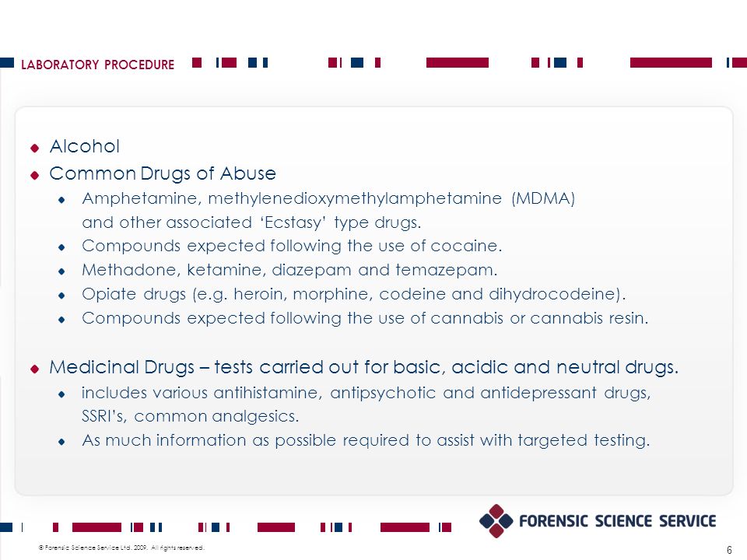Viewport: 747px width, 560px height.
Task: Select the cannabis resin line
Action: [366, 318]
